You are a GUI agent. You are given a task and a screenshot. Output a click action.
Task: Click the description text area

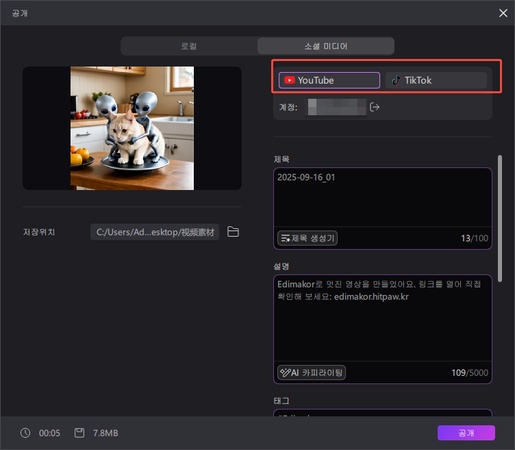(382, 318)
